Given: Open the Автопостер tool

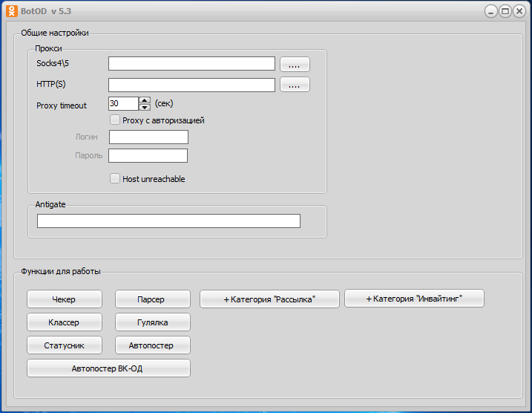Looking at the screenshot, I should (x=152, y=345).
